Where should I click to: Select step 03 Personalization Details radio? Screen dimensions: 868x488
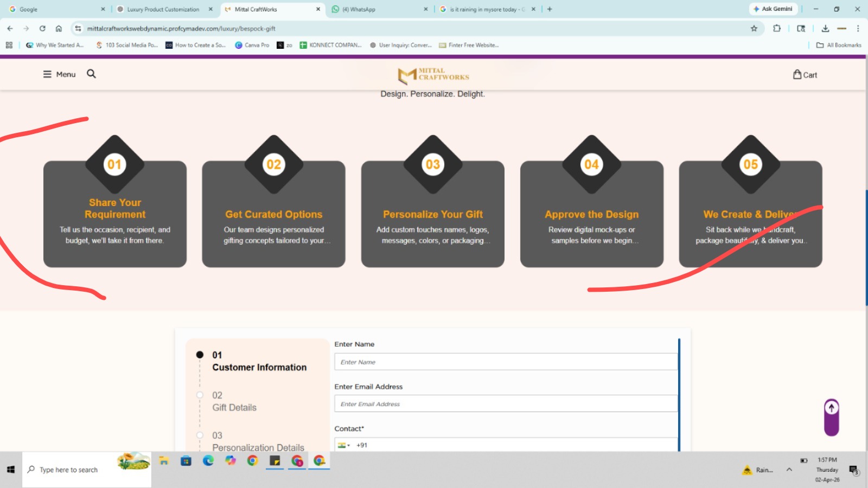(200, 435)
